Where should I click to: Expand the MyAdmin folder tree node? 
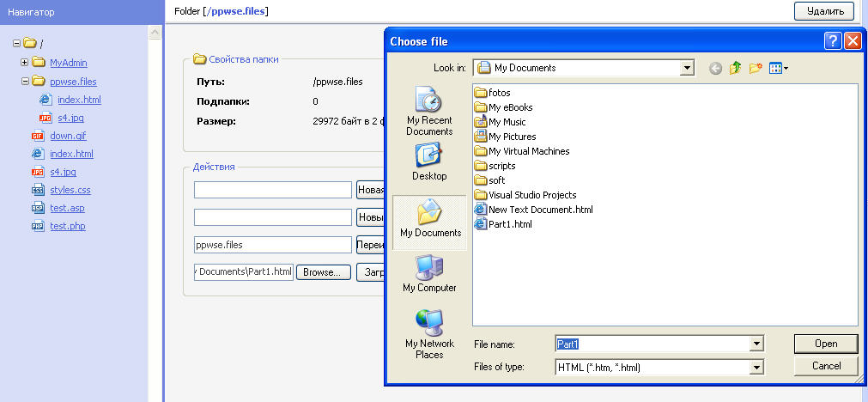[x=24, y=63]
